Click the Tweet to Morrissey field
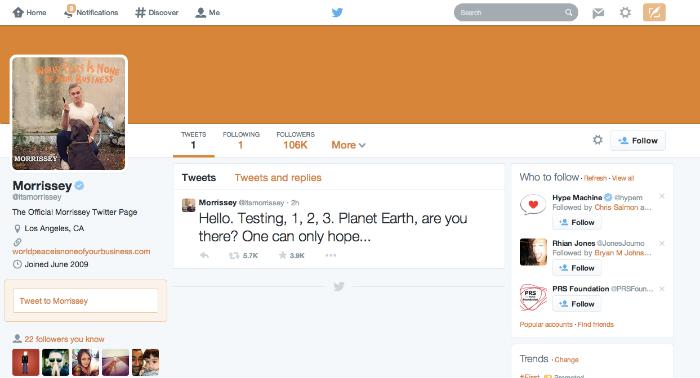The width and height of the screenshot is (700, 378). [86, 301]
